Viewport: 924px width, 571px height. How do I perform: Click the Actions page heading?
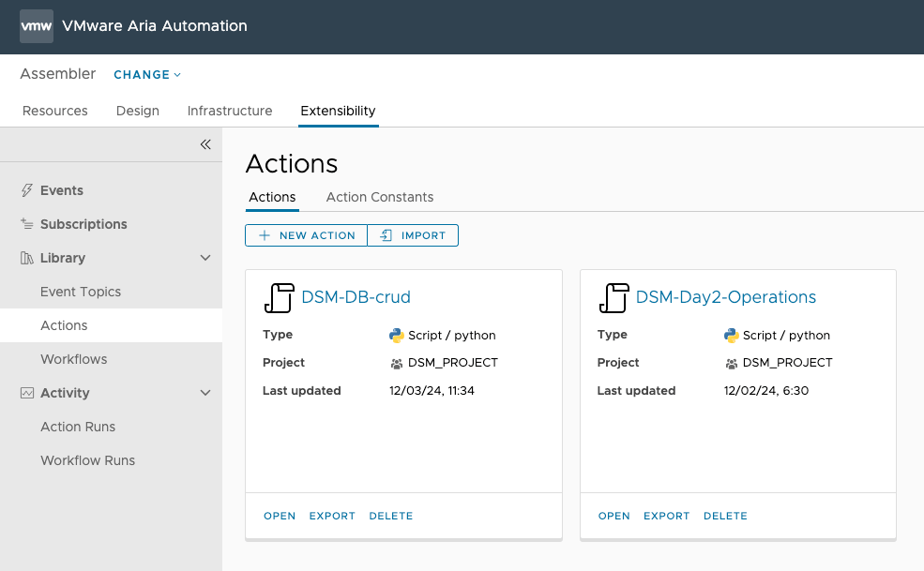click(292, 164)
